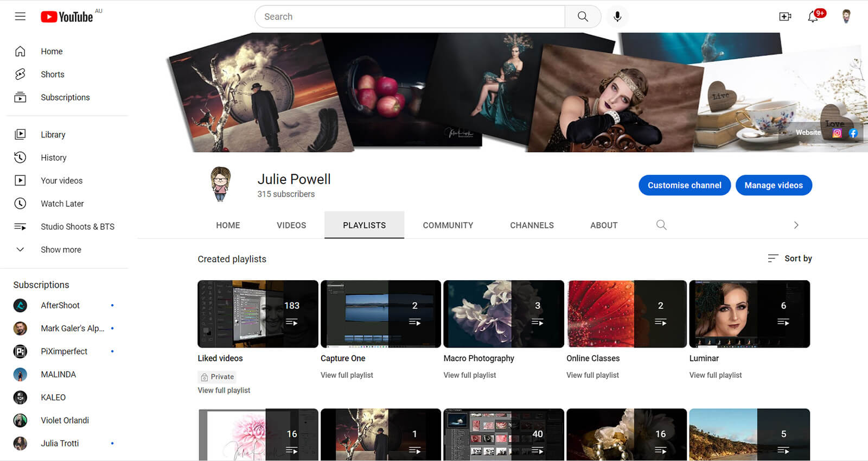Click the Manage videos button
The height and width of the screenshot is (461, 868).
(x=773, y=185)
